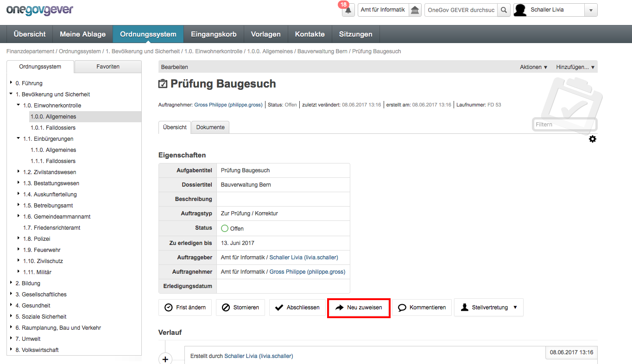Select 1.7. Friedensrichteramt tree item
Viewport: 632px width, 364px height.
[51, 228]
